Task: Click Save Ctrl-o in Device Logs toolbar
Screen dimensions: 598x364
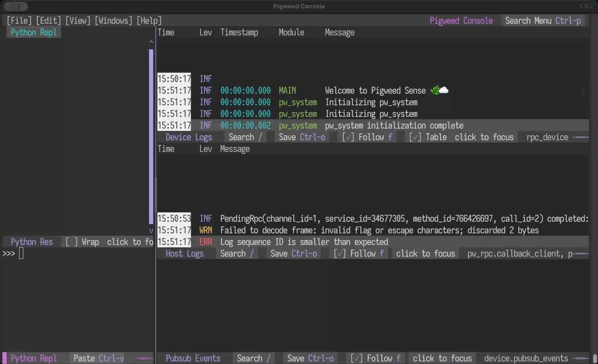Action: point(302,137)
